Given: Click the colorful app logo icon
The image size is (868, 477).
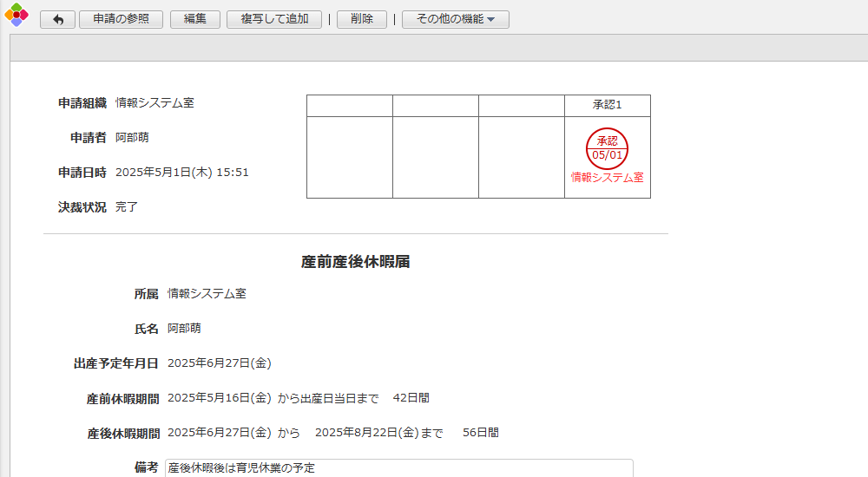Looking at the screenshot, I should click(16, 16).
